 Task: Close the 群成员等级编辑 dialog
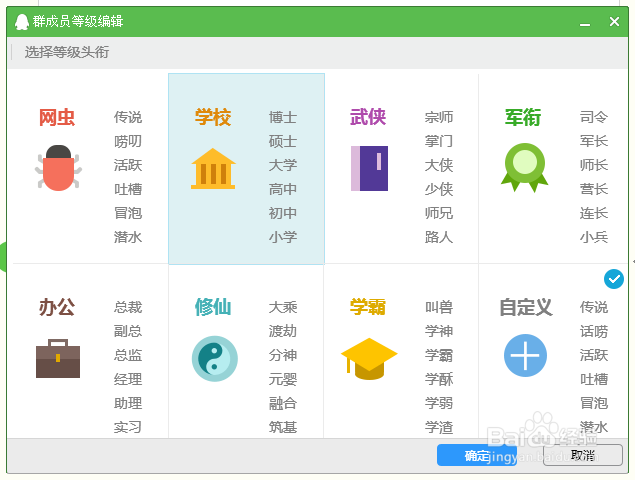614,21
